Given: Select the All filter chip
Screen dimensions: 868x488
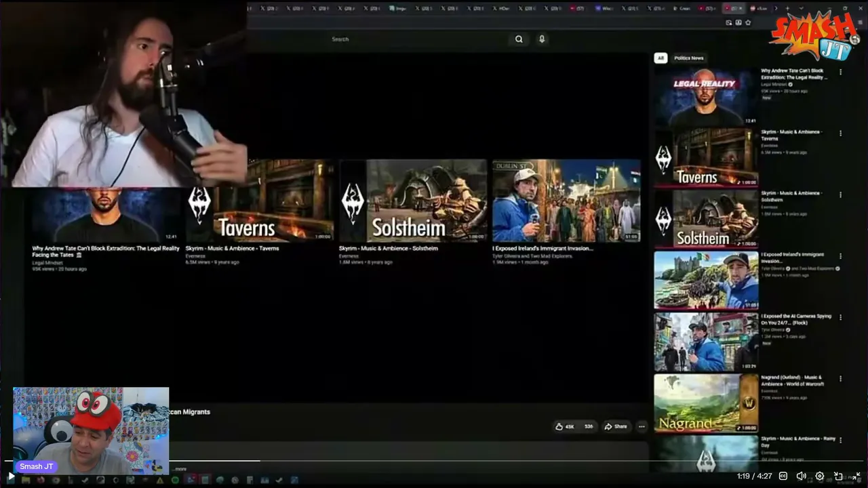Looking at the screenshot, I should point(660,58).
